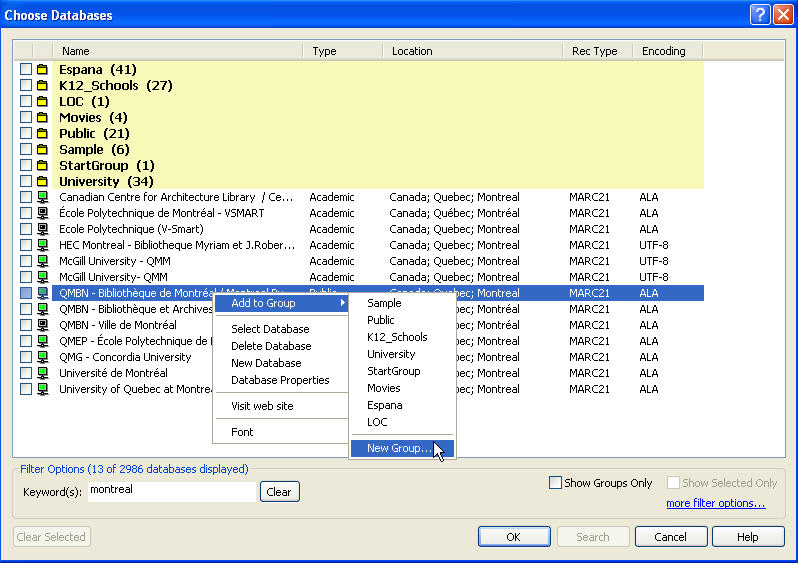Check the Espana group checkbox
798x563 pixels.
[x=25, y=69]
